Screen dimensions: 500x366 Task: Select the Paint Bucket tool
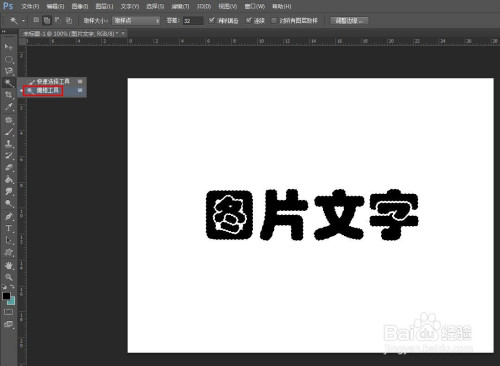click(9, 179)
